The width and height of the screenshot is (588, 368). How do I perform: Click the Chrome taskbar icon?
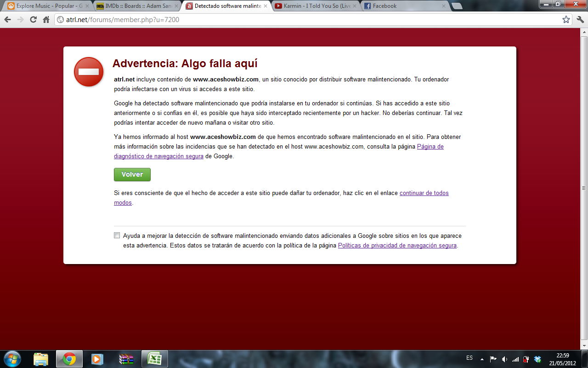tap(69, 359)
